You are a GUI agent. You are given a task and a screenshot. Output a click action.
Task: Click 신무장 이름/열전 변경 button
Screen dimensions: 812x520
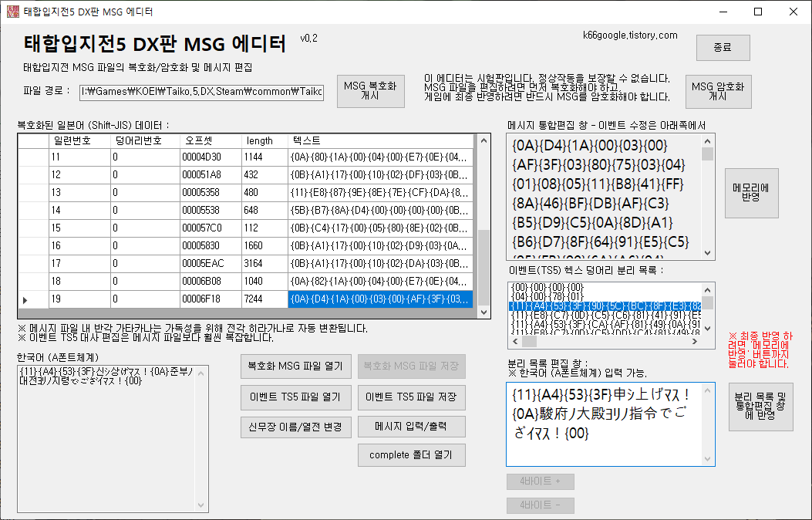coord(295,427)
